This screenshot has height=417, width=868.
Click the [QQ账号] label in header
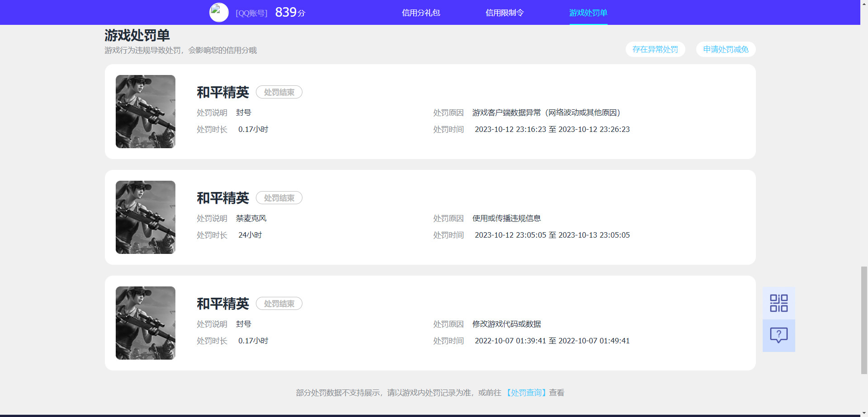(x=251, y=13)
